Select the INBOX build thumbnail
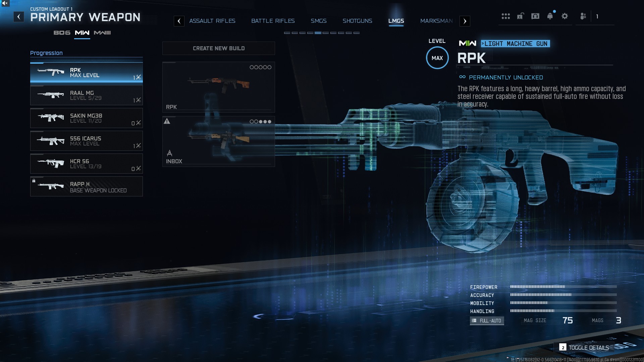Screen dimensions: 644x362 (x=219, y=141)
